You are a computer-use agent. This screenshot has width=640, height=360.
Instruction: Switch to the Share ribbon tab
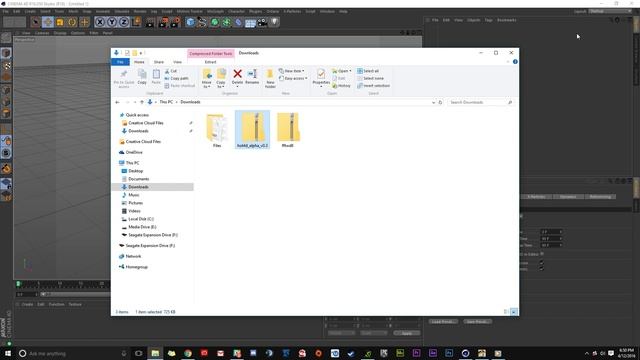pos(159,62)
